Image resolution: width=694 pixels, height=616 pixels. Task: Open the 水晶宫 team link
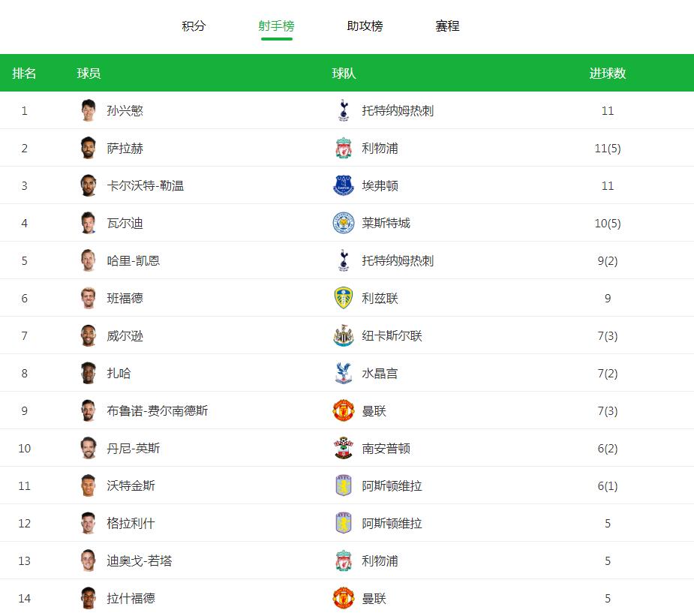point(380,373)
